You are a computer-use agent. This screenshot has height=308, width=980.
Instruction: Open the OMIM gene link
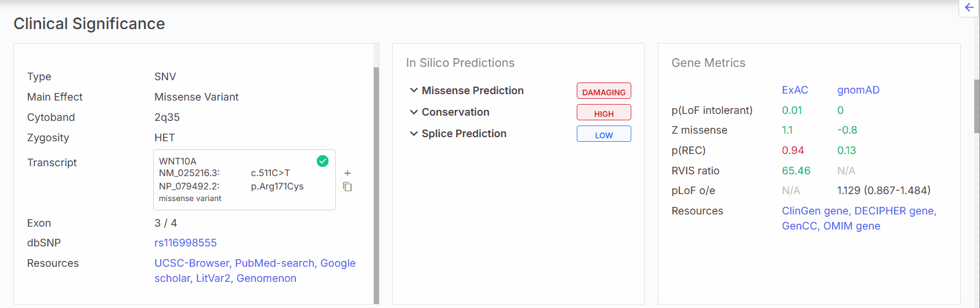click(x=851, y=226)
